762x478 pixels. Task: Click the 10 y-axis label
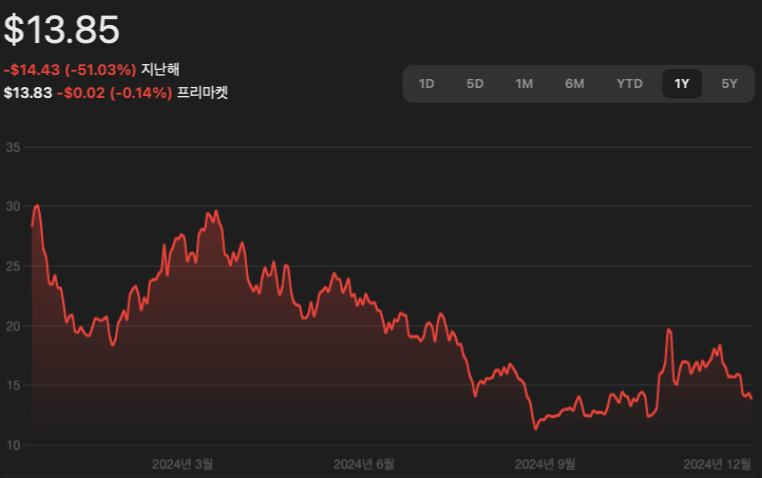[13, 445]
